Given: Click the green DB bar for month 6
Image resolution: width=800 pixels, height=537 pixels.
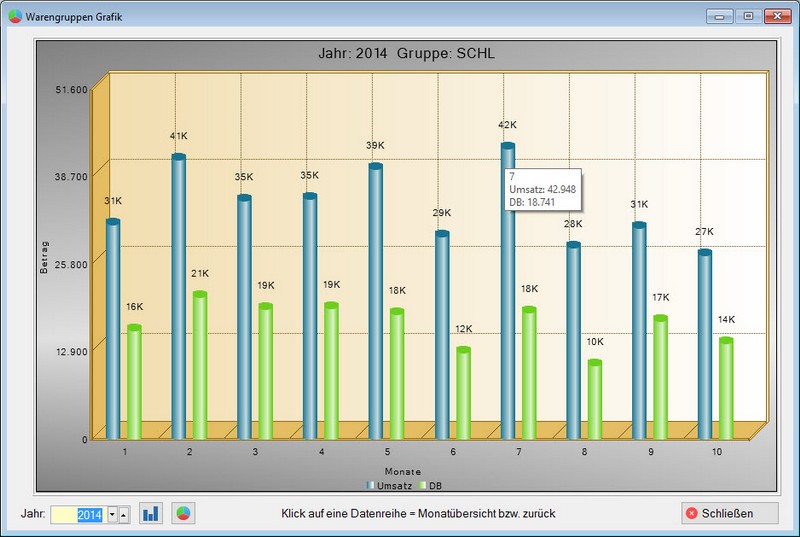Looking at the screenshot, I should (463, 395).
